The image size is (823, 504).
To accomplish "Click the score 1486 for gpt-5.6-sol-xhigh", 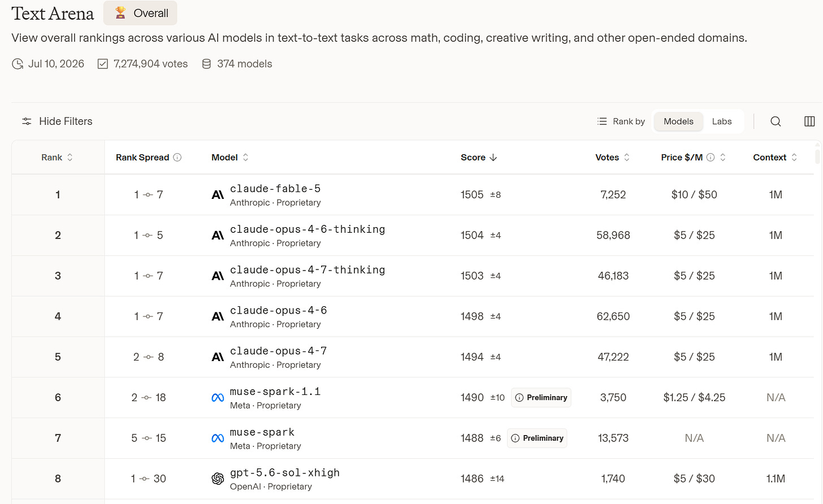I will coord(472,479).
